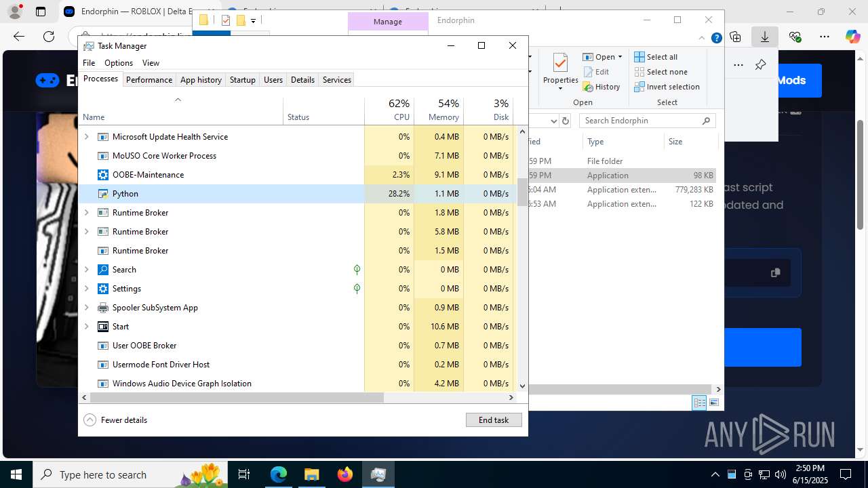Click the leaf suspended-status icon beside Settings

click(357, 289)
